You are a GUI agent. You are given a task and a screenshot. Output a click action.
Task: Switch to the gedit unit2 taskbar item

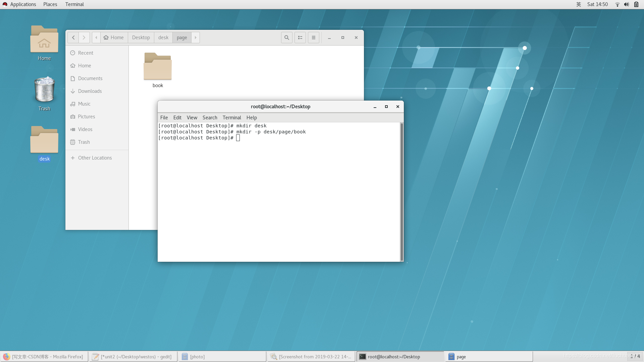tap(133, 357)
